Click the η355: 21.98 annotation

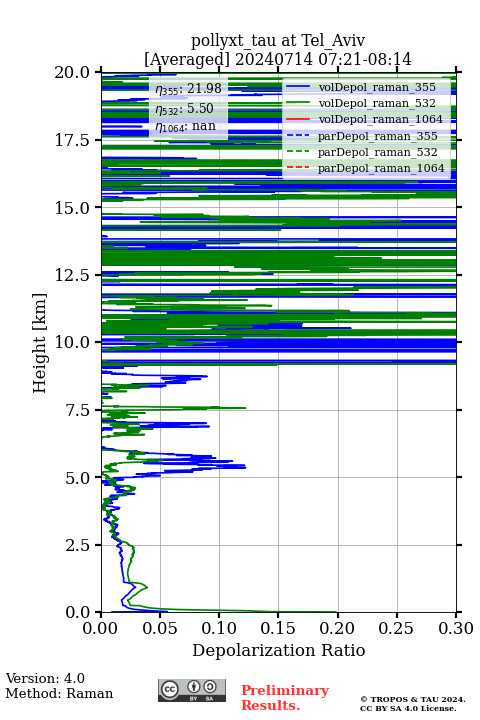pos(188,89)
